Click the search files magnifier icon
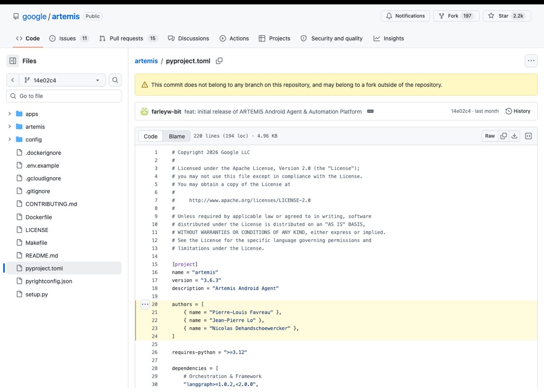The width and height of the screenshot is (544, 392). pos(116,80)
